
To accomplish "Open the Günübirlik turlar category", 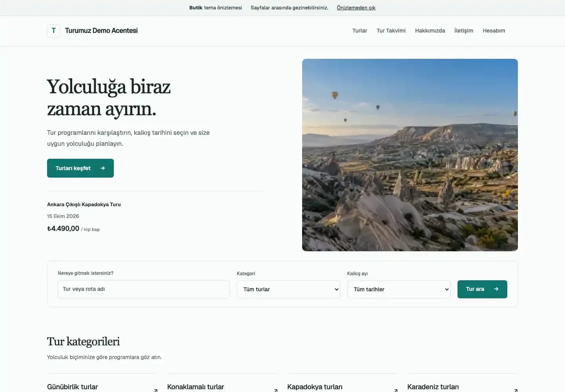I will (x=73, y=387).
